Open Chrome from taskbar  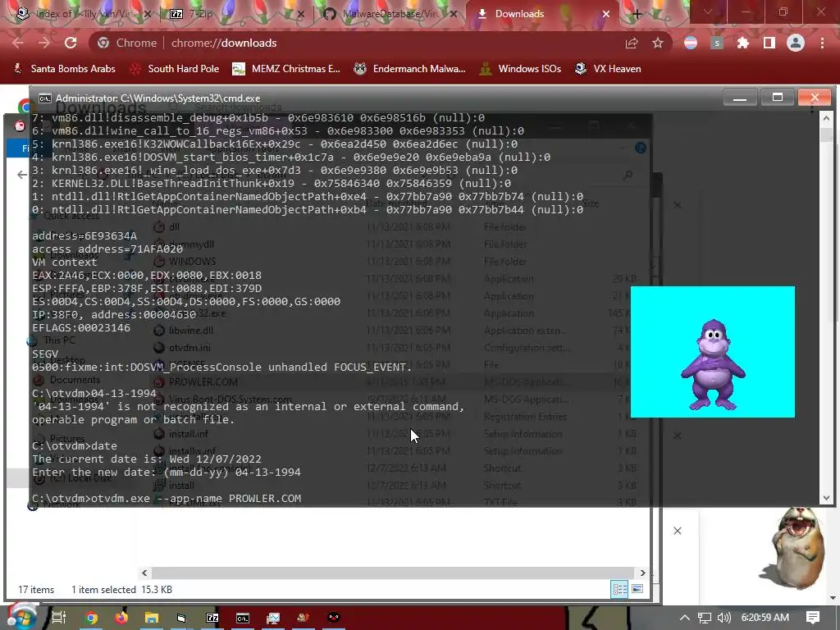[91, 618]
